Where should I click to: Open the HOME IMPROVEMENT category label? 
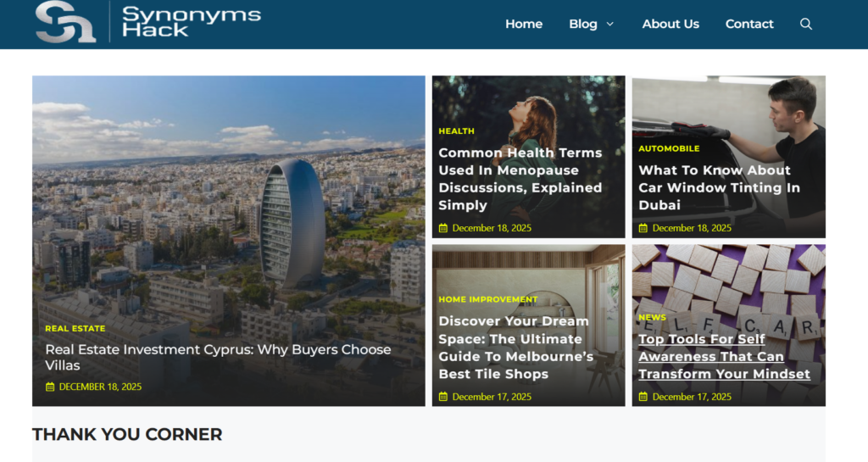pos(487,299)
